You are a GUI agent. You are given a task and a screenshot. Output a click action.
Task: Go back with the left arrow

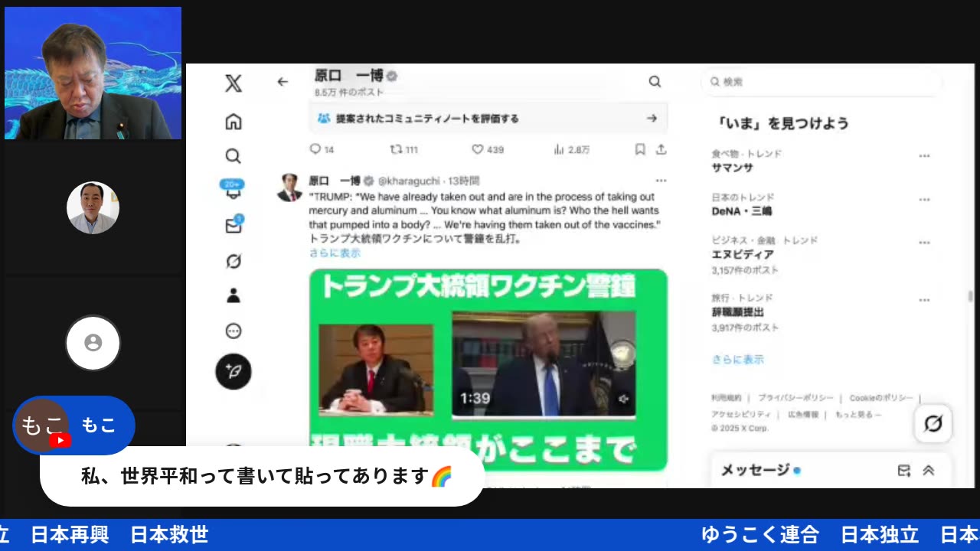click(x=283, y=82)
